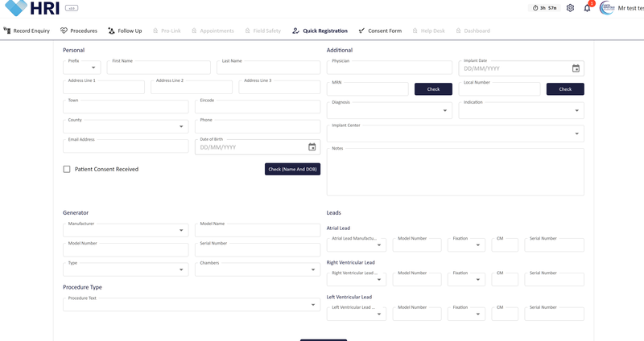Viewport: 644px width, 341px height.
Task: Click the Help Desk lock icon
Action: [415, 31]
